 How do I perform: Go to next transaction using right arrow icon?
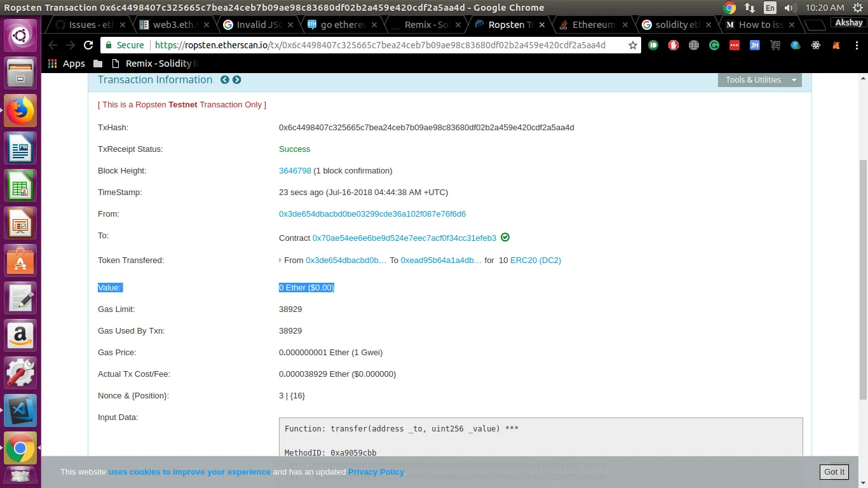pyautogui.click(x=236, y=80)
